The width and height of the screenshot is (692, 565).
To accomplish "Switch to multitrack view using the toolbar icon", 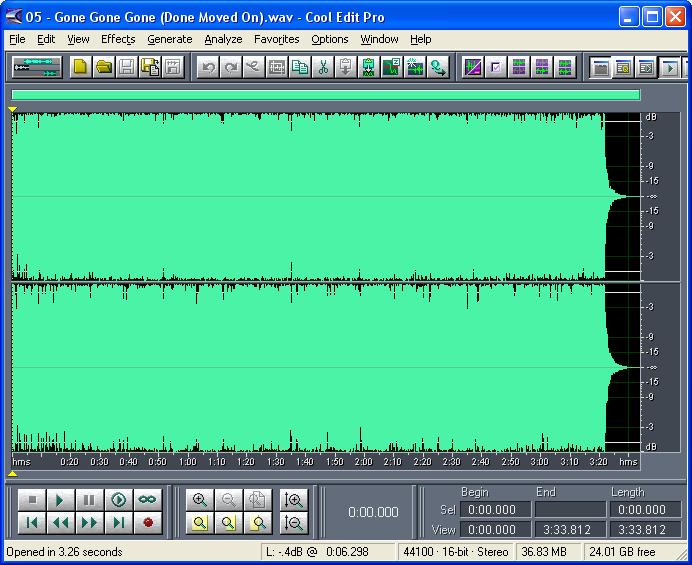I will click(36, 67).
